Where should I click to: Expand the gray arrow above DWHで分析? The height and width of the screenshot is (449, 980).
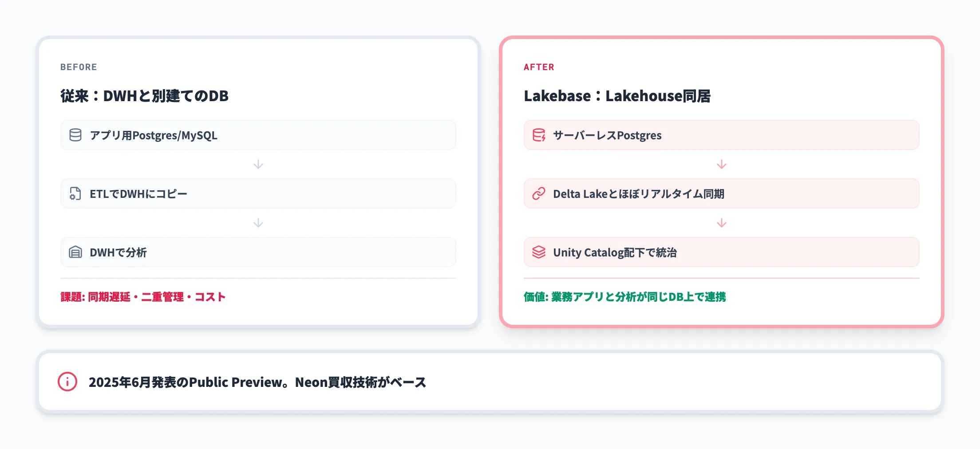pos(258,223)
